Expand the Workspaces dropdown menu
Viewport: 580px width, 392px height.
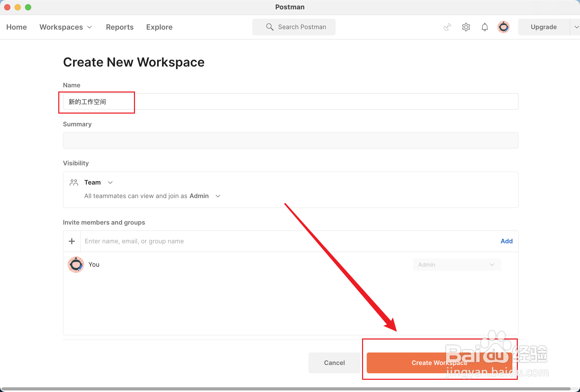66,27
